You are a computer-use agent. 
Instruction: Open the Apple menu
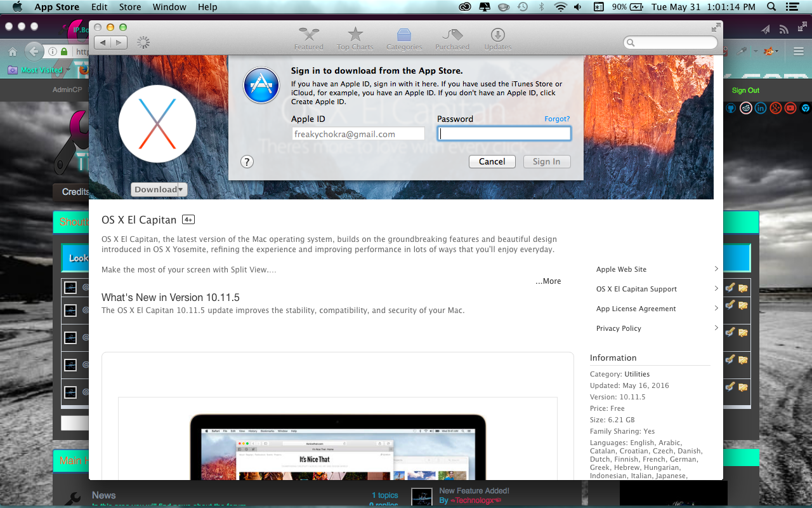tap(17, 7)
